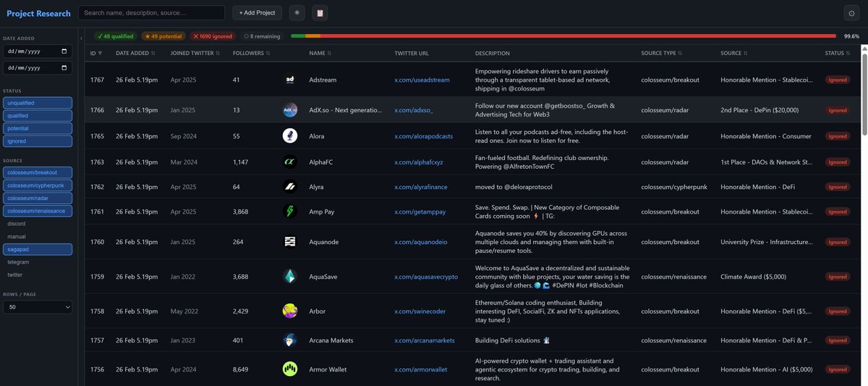Toggle the colosseum/breakout source filter

click(x=38, y=172)
